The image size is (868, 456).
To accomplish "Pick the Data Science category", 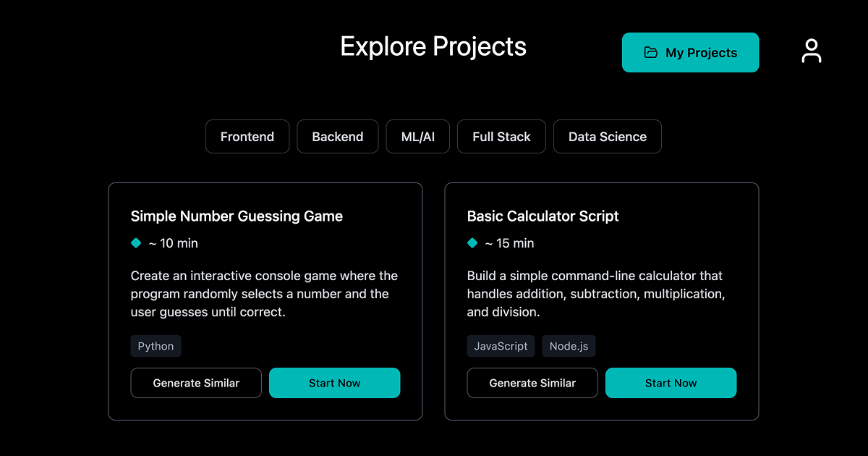I will point(607,136).
